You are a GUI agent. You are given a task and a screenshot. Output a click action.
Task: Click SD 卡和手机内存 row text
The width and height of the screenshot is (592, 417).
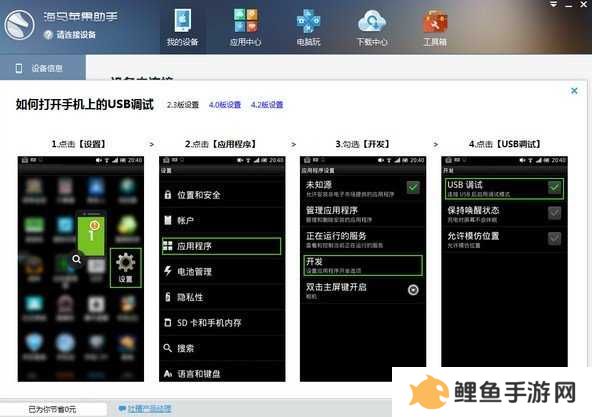coord(209,323)
